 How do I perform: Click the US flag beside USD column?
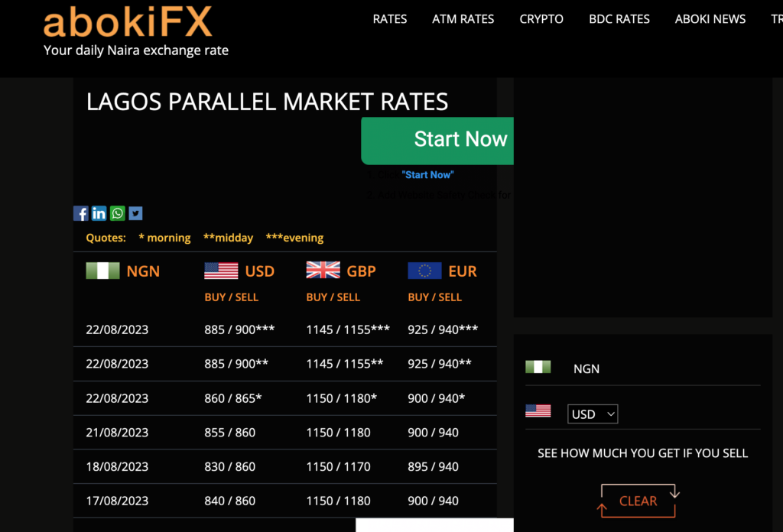click(221, 271)
